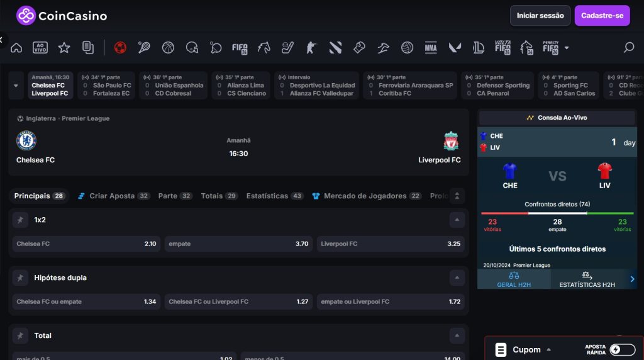
Task: Open the bet history document icon
Action: coord(88,48)
